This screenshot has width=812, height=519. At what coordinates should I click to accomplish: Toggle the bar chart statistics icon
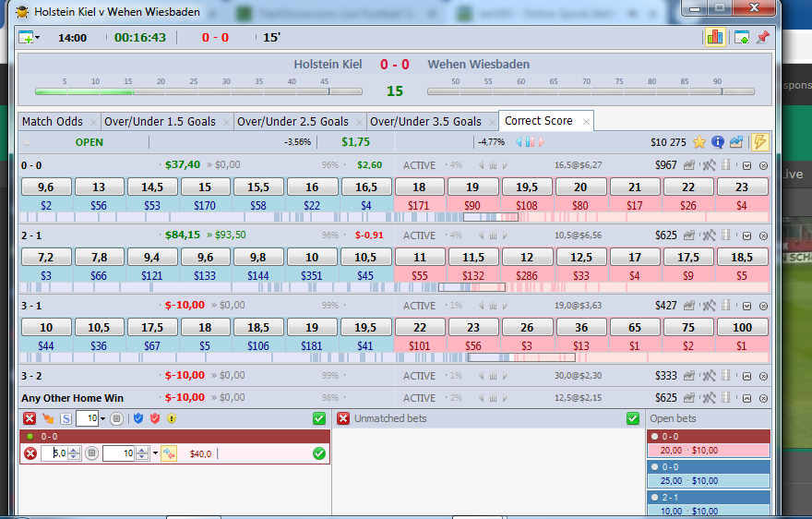714,37
